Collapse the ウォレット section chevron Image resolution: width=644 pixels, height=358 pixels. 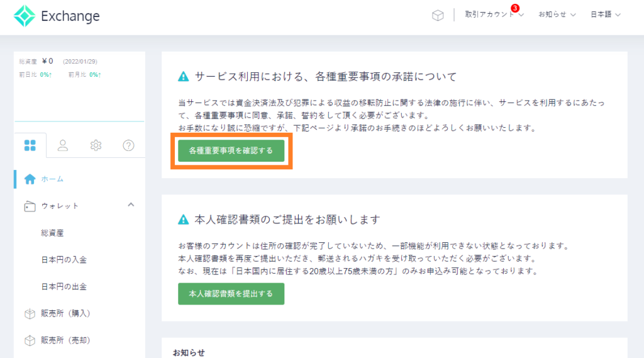131,204
